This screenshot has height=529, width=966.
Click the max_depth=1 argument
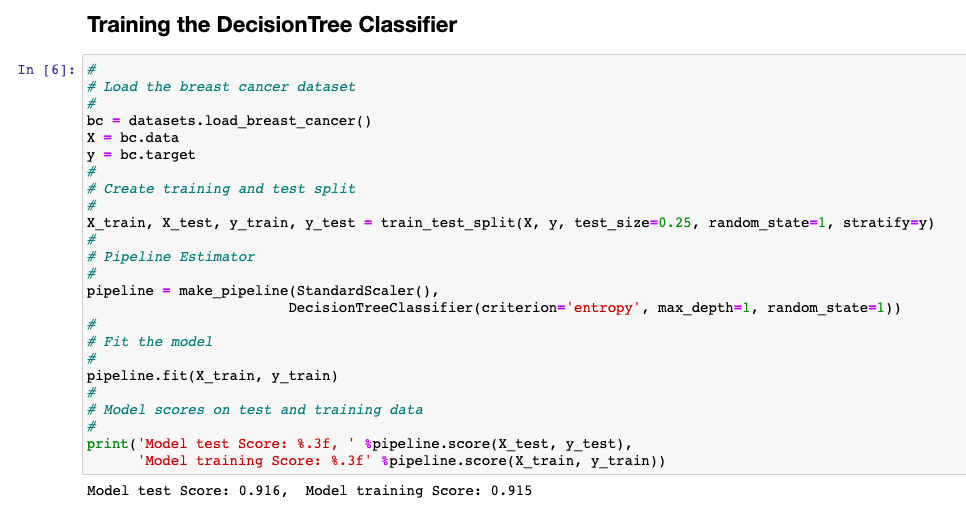[x=704, y=308]
